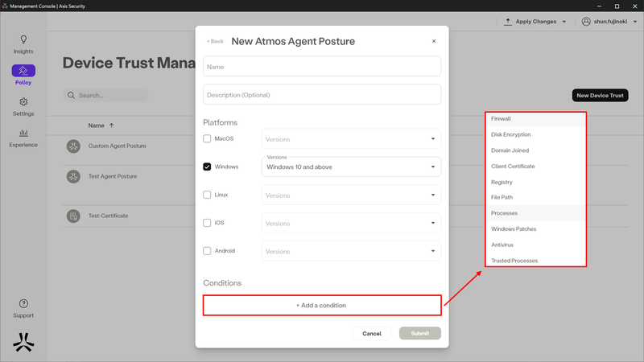The image size is (644, 362).
Task: Select the Policy gavel icon in sidebar
Action: pos(23,71)
